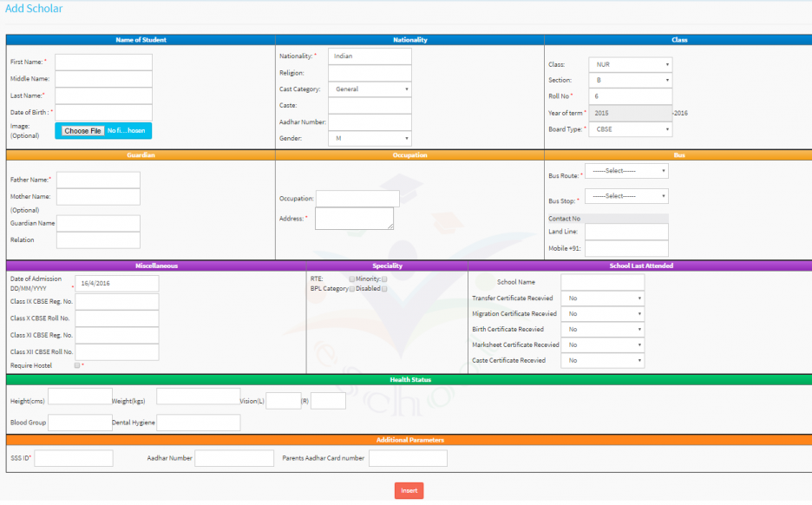The height and width of the screenshot is (505, 812).
Task: Tick the Require Hostel checkbox
Action: coord(75,365)
